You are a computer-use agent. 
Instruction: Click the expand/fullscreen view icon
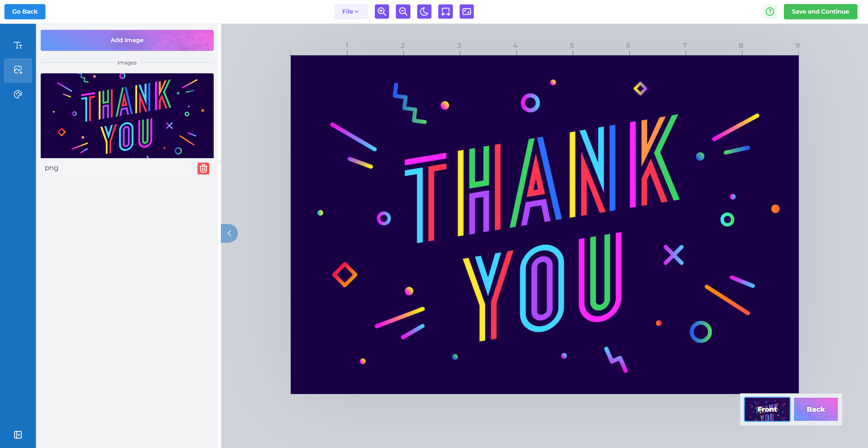coord(466,11)
